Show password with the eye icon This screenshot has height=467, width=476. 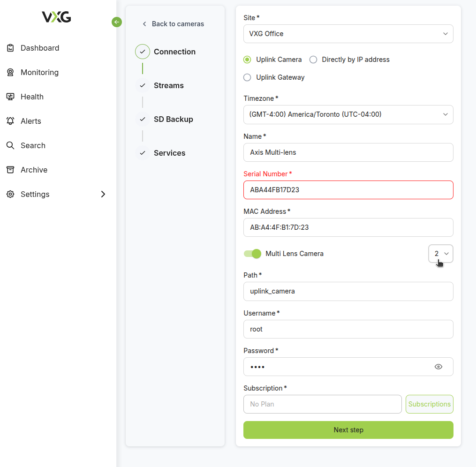(438, 367)
